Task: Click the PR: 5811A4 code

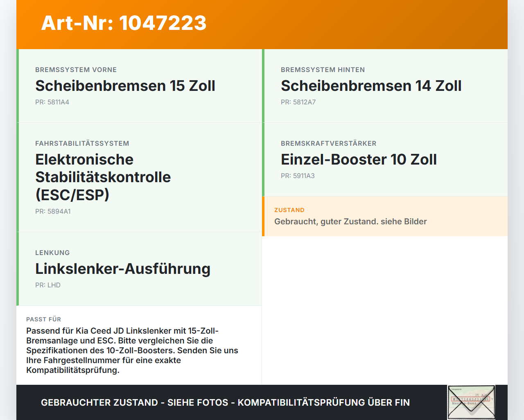Action: tap(52, 102)
